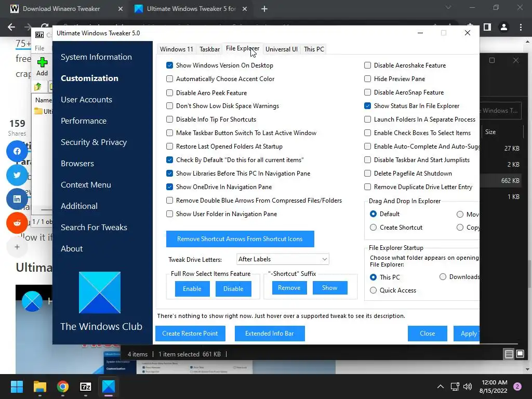Image resolution: width=532 pixels, height=399 pixels.
Task: Uncheck Show OneDrive In Navigation Pane
Action: (x=170, y=187)
